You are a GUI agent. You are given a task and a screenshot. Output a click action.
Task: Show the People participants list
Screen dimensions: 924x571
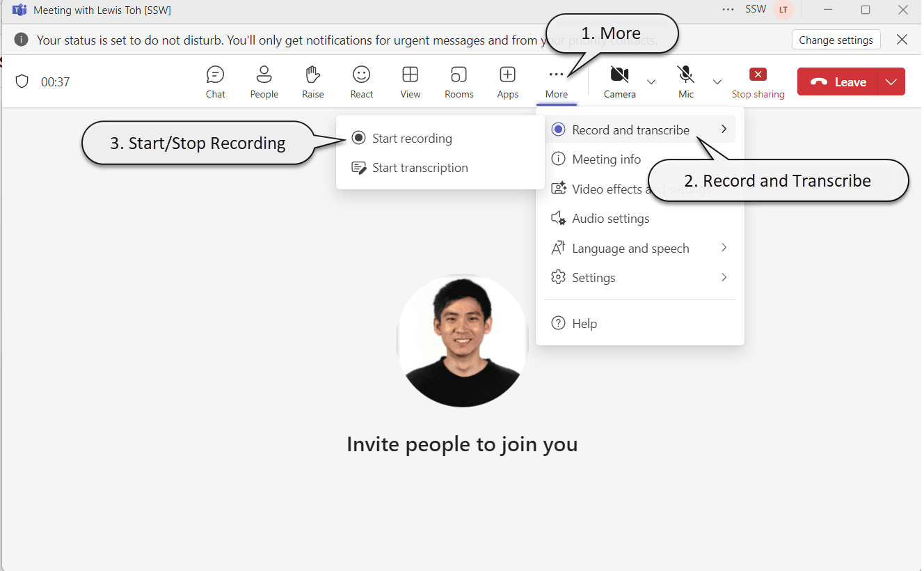[264, 81]
